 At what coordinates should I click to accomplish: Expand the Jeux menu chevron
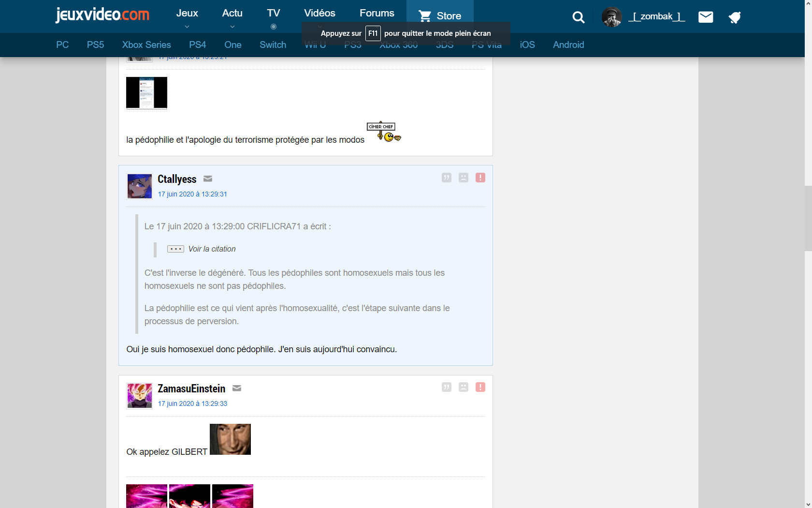click(x=187, y=27)
